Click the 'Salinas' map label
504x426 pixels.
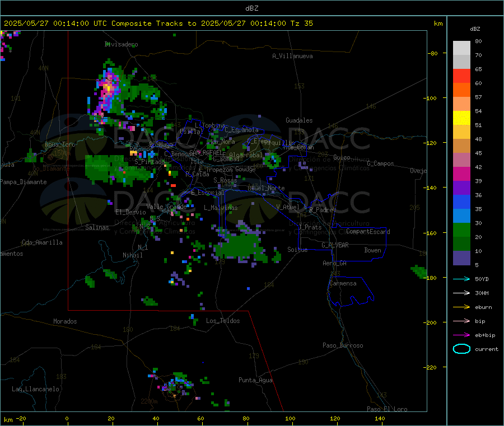pyautogui.click(x=97, y=227)
